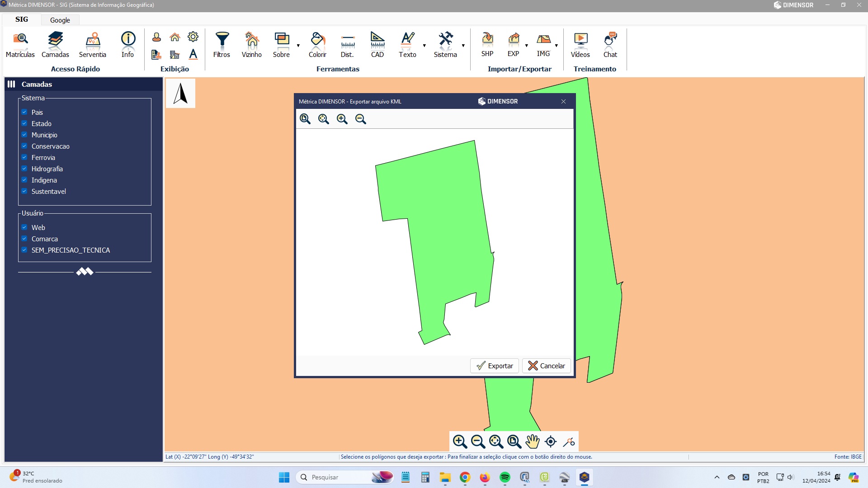This screenshot has height=488, width=868.
Task: Click the north arrow compass on the map
Action: [x=180, y=94]
